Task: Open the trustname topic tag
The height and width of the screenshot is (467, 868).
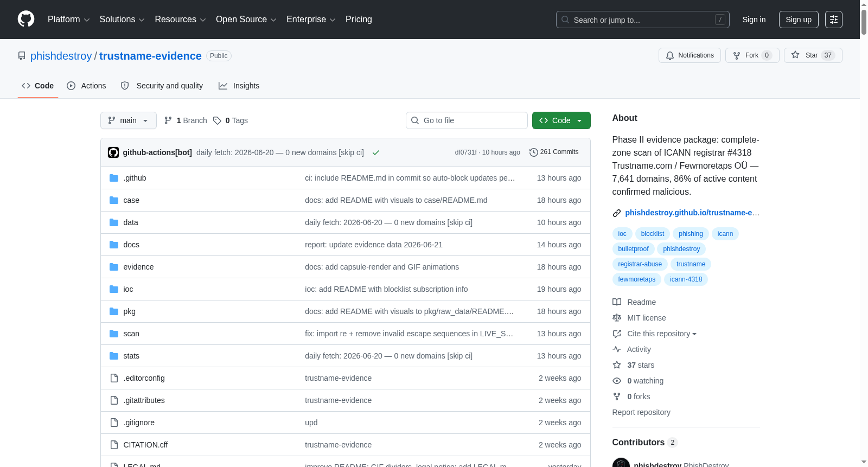Action: 691,264
